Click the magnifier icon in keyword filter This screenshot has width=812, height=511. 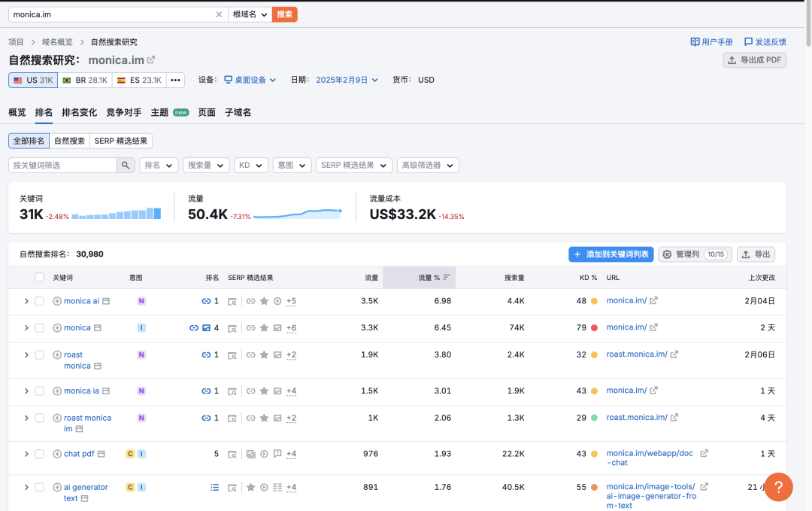(x=126, y=166)
